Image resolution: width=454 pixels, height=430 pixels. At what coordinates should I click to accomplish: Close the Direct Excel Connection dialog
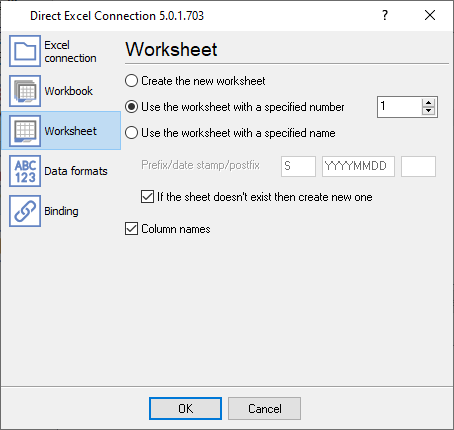click(430, 15)
